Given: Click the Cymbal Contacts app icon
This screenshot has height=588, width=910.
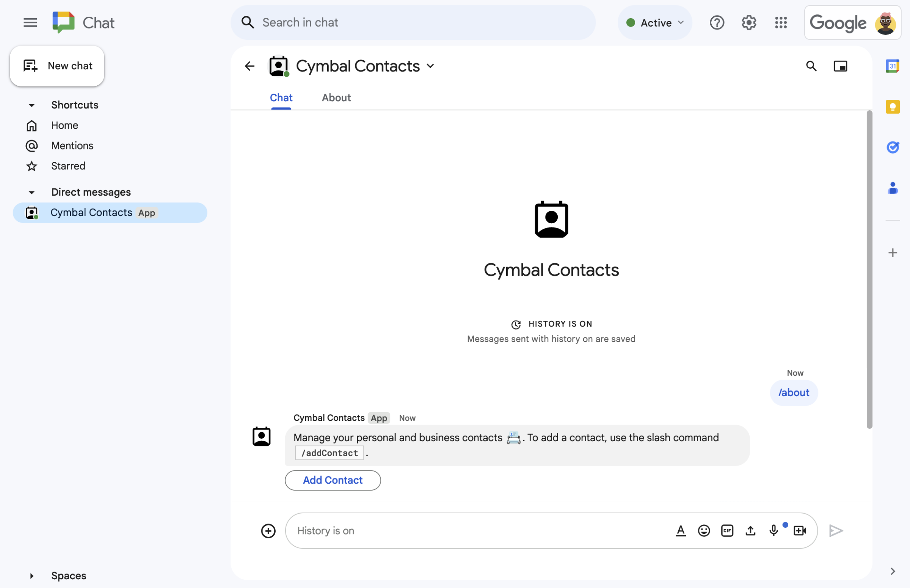Looking at the screenshot, I should [x=279, y=66].
